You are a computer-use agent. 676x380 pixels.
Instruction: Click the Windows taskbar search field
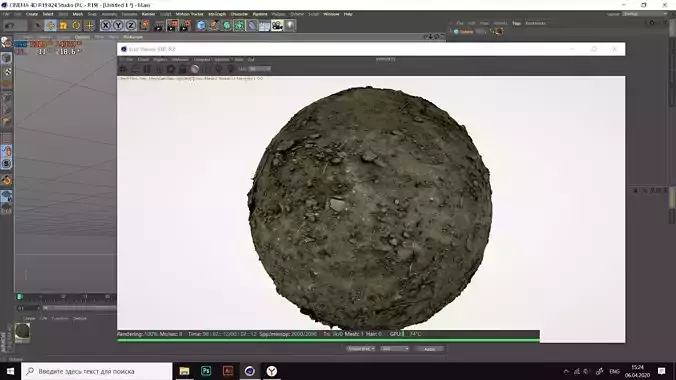click(x=97, y=371)
